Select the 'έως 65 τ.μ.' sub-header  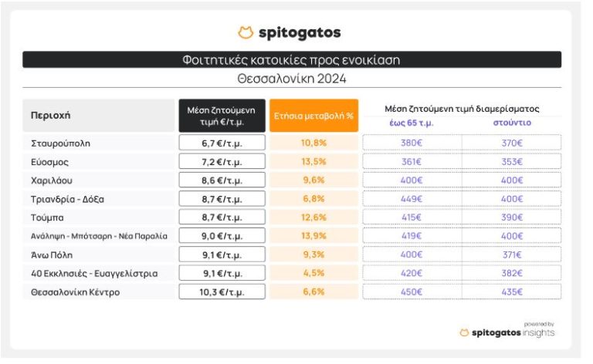coord(412,123)
